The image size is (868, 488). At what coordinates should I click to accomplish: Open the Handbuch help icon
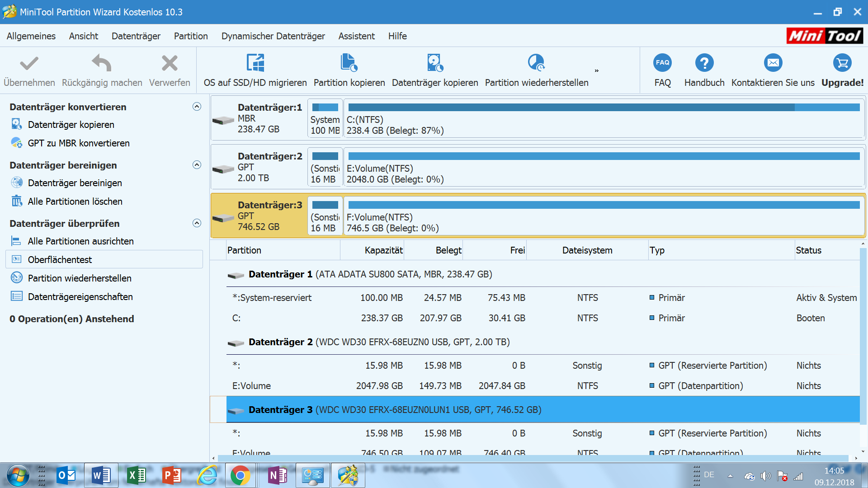click(704, 63)
